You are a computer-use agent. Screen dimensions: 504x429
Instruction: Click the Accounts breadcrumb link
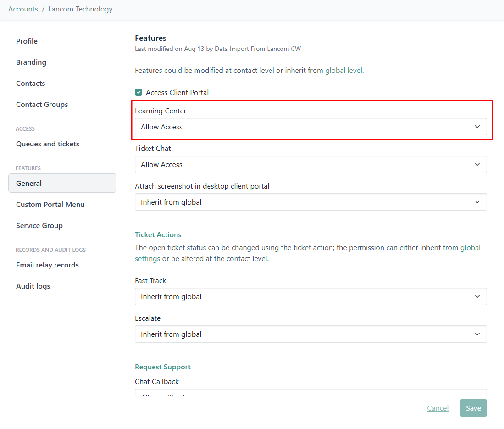pyautogui.click(x=23, y=9)
